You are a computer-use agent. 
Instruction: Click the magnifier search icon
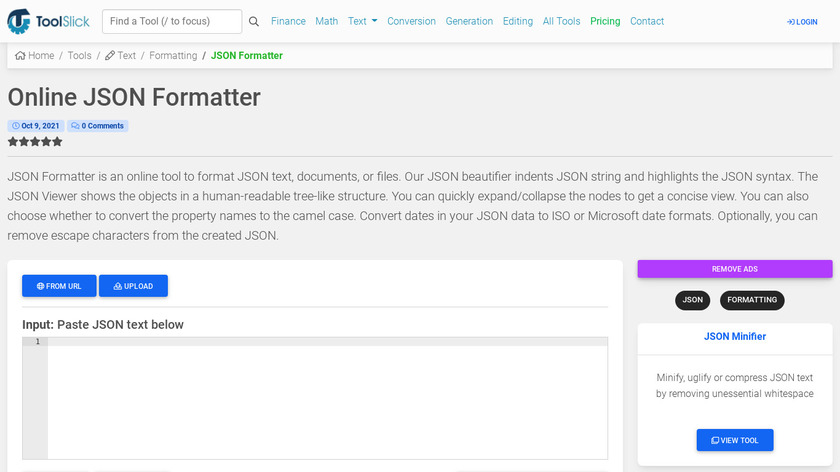point(254,21)
